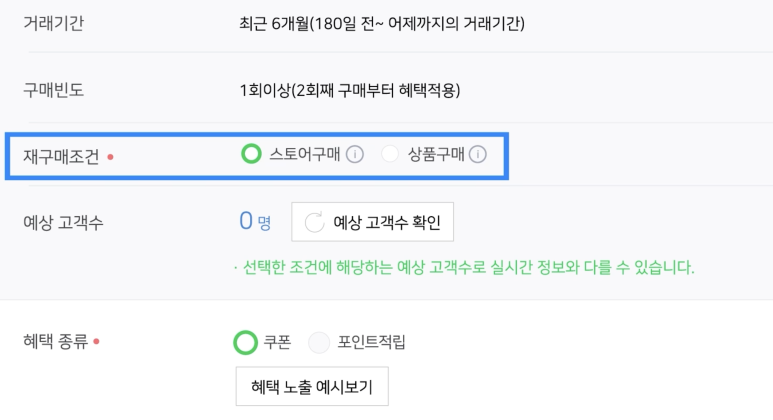Click the 혜택 종류 field label
The image size is (773, 420).
55,341
